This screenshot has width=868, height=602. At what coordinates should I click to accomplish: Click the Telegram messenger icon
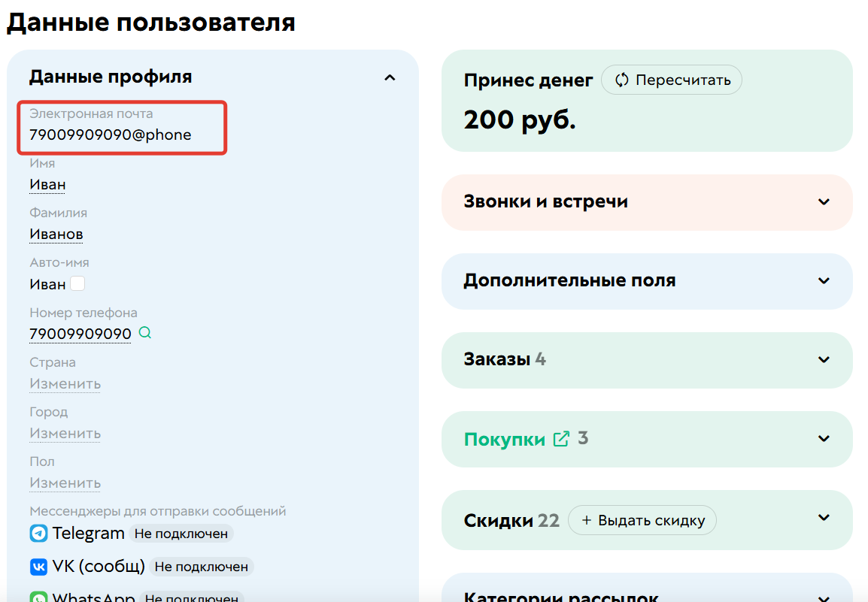click(38, 533)
